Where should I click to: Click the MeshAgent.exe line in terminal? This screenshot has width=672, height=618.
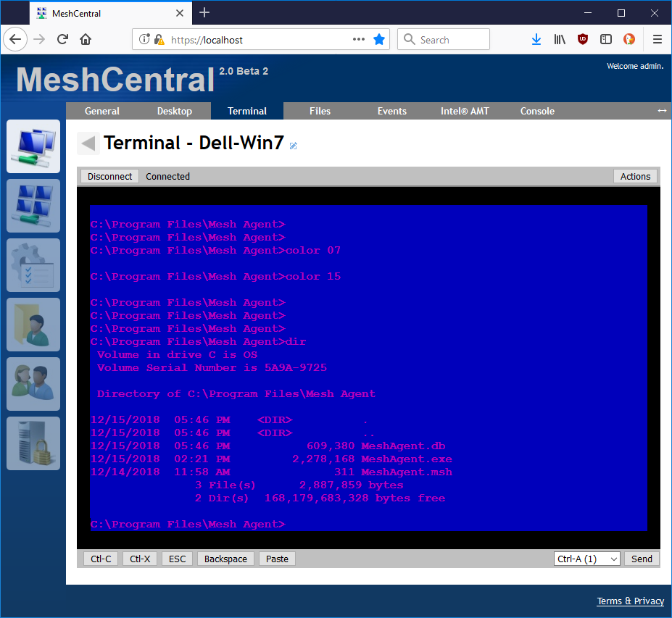[271, 459]
